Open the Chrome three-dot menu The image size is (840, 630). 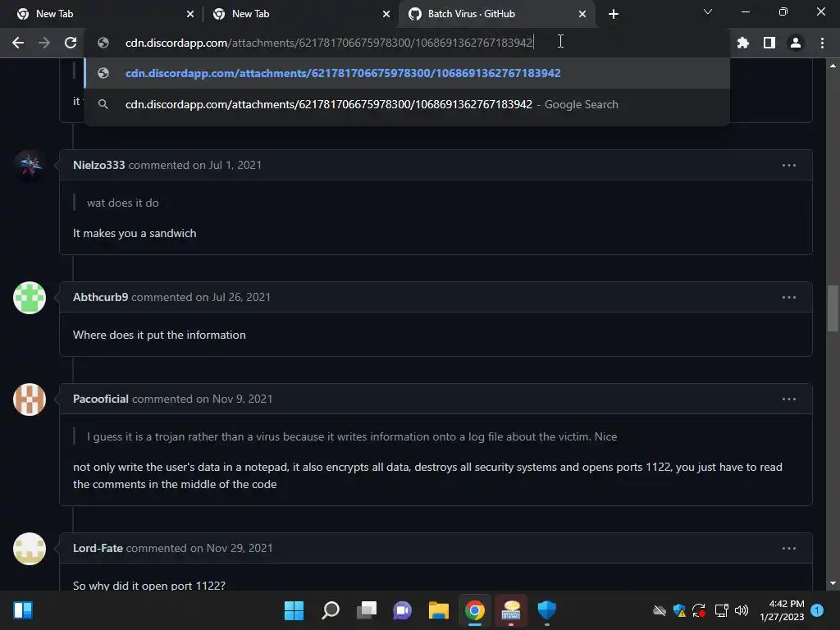(822, 43)
